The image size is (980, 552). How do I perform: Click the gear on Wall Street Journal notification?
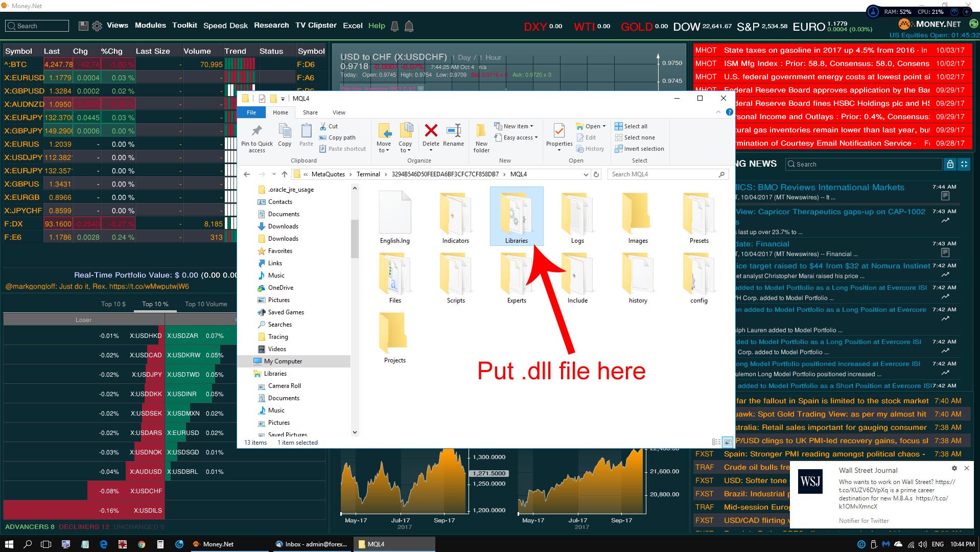(954, 468)
